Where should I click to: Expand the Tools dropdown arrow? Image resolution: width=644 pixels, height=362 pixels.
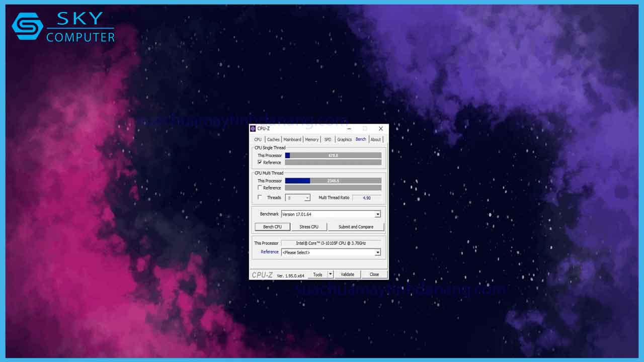[331, 275]
